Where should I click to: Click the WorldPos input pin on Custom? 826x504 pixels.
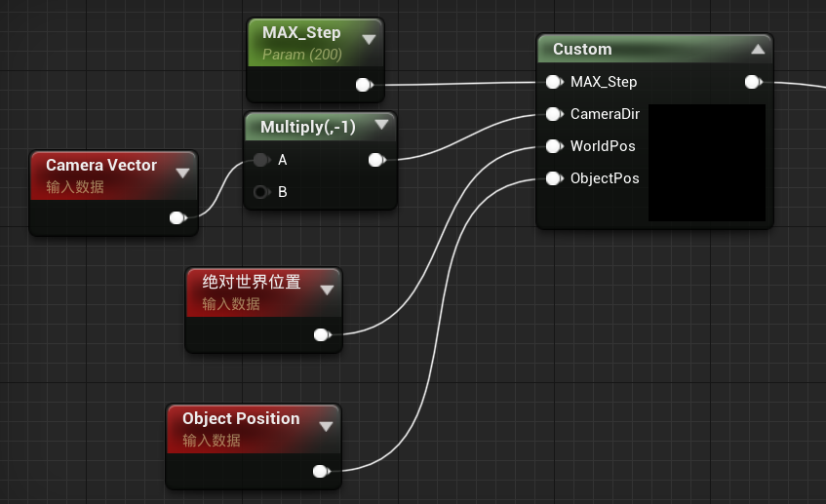click(554, 146)
